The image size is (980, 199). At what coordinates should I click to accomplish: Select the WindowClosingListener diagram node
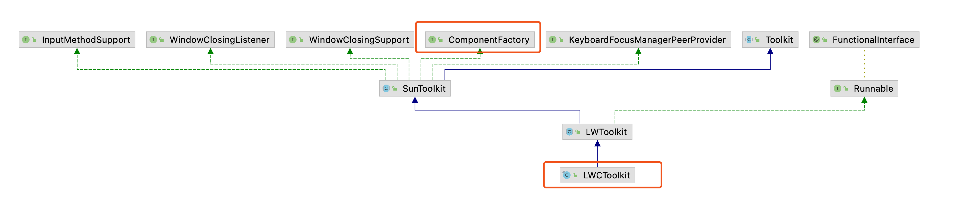[x=219, y=40]
